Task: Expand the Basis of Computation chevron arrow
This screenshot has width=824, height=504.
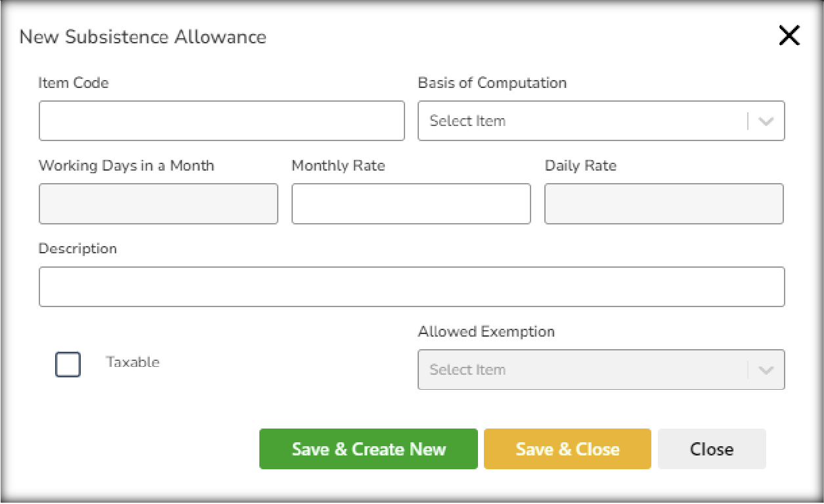Action: (766, 121)
